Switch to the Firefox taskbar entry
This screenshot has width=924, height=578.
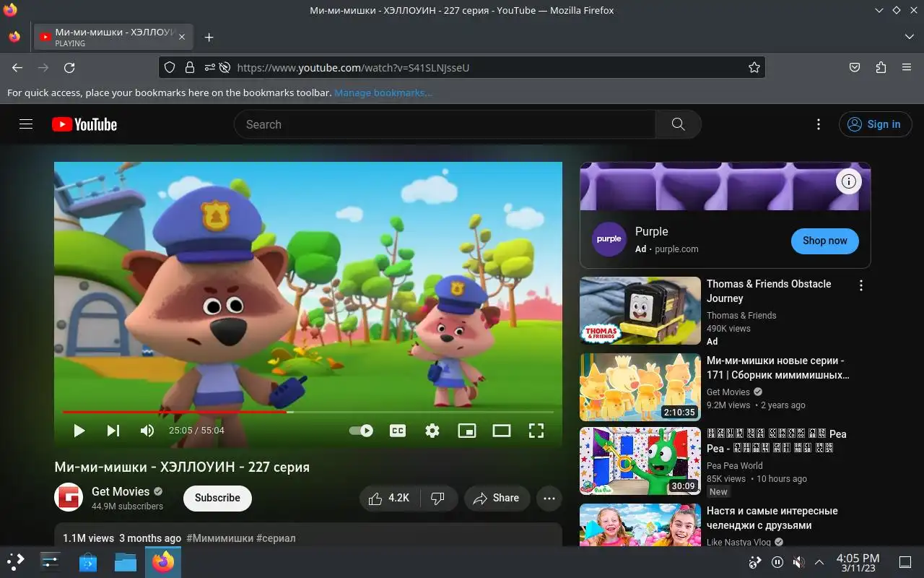click(x=163, y=561)
